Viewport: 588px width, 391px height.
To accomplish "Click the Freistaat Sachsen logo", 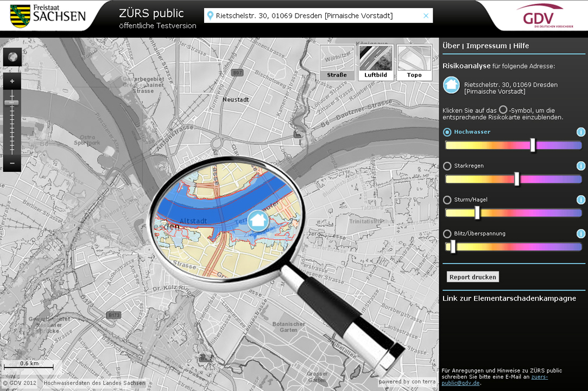I will tap(48, 15).
